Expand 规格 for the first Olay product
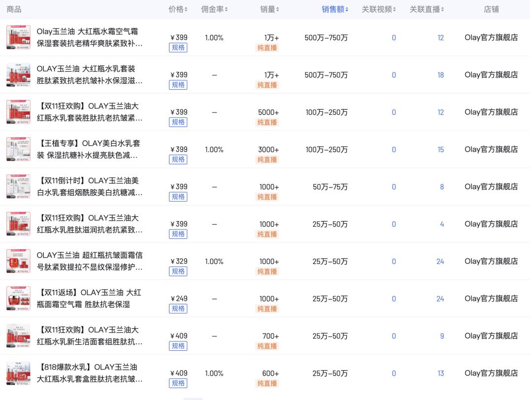This screenshot has width=532, height=400. [178, 47]
